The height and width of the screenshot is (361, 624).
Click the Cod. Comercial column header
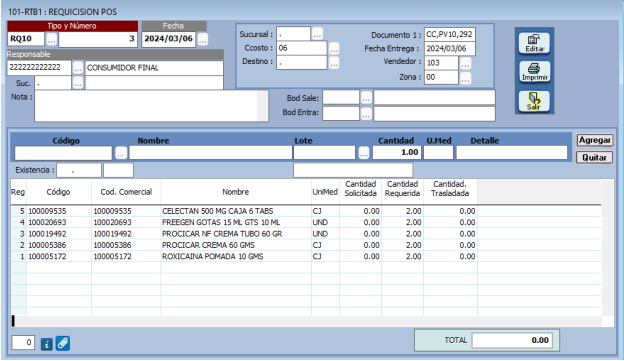click(x=126, y=192)
